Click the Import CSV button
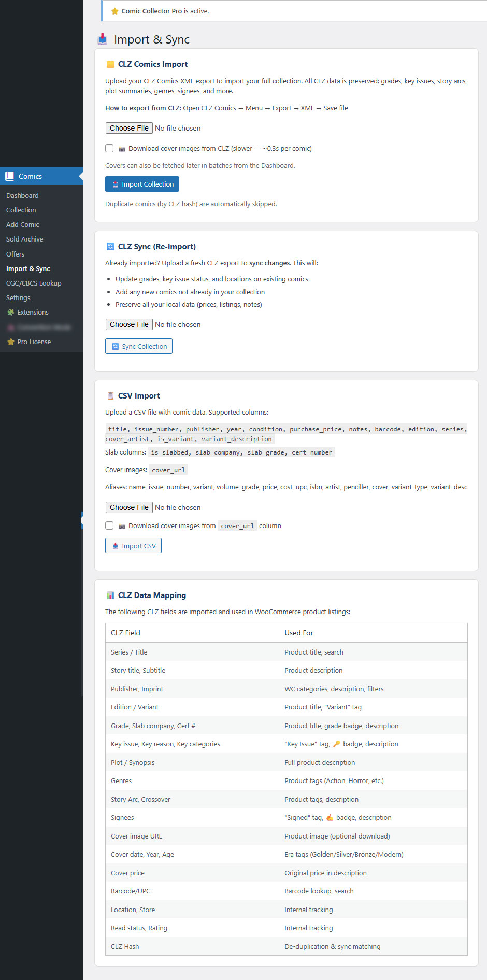 coord(133,546)
